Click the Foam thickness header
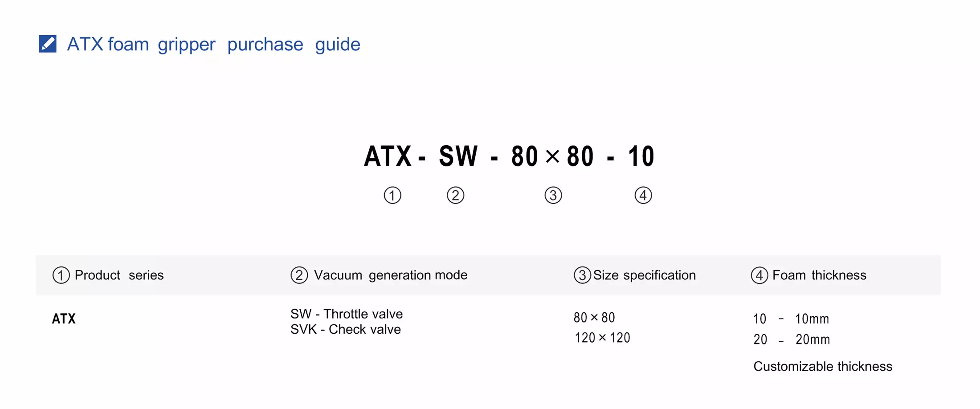The width and height of the screenshot is (980, 409). coord(819,275)
